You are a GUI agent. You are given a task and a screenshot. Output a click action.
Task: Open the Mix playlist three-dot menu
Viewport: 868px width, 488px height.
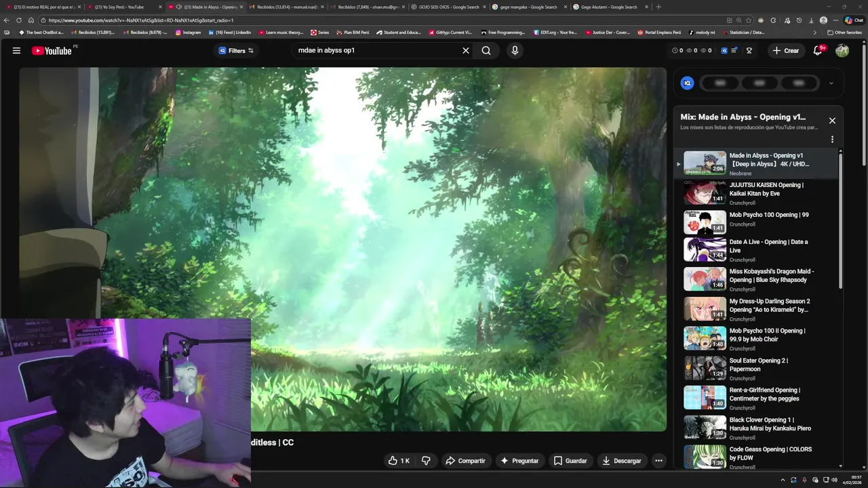(832, 140)
